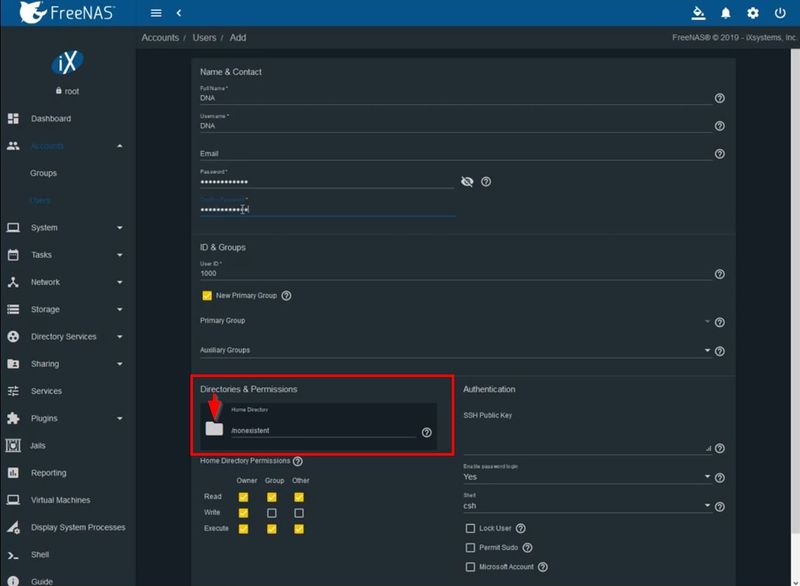This screenshot has width=800, height=586.
Task: Disable Group write permission checkbox
Action: click(x=273, y=512)
